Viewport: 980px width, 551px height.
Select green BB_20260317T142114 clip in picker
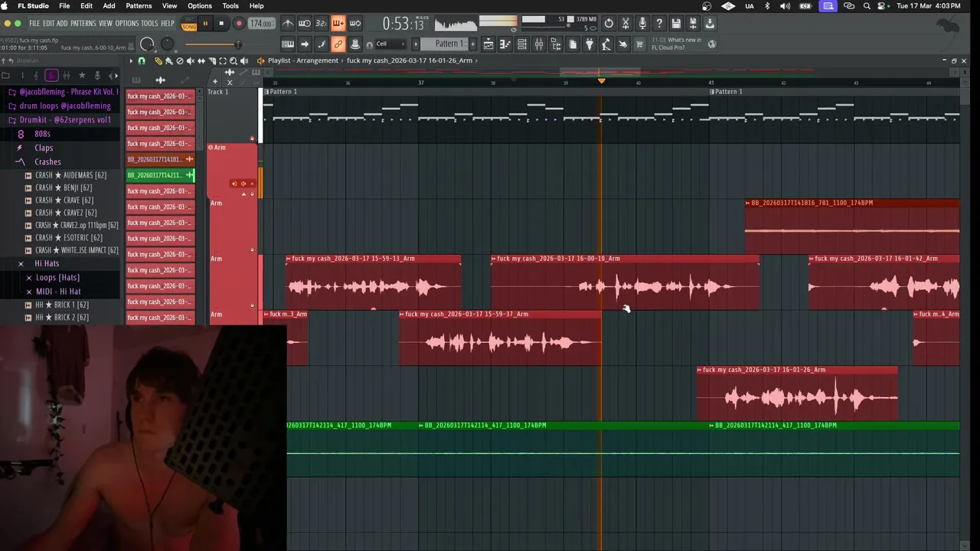[x=160, y=175]
